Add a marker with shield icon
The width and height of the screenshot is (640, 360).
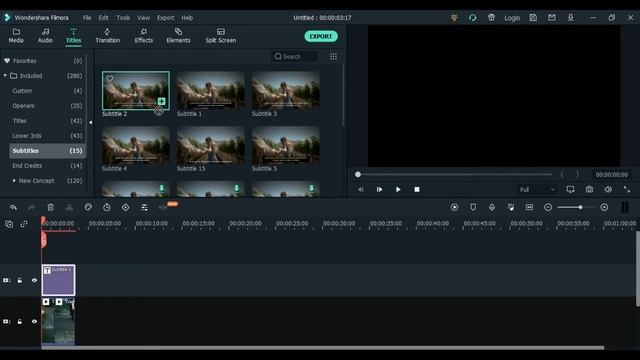click(473, 207)
